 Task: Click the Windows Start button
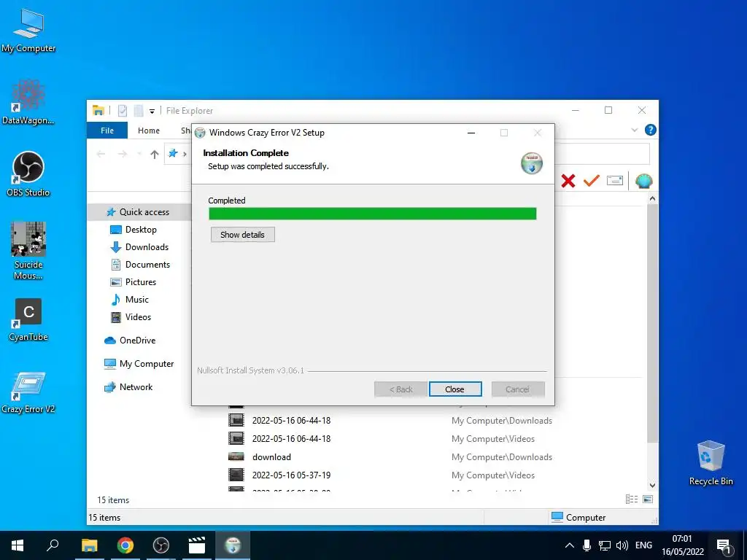click(x=18, y=545)
